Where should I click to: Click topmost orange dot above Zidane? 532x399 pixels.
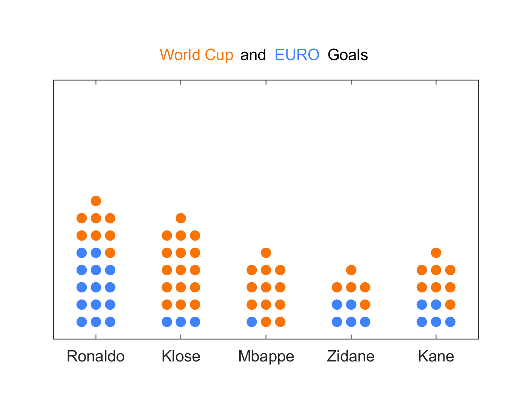[351, 270]
